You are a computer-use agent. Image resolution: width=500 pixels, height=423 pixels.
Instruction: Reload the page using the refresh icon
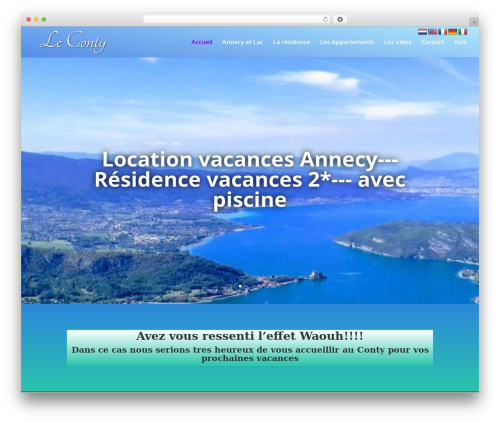point(325,19)
